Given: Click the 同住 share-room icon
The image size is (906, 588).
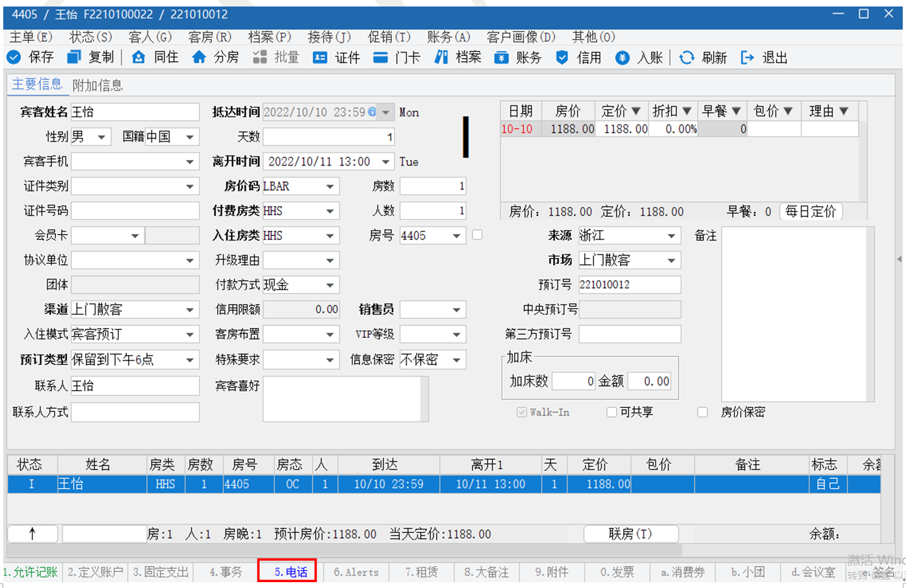Looking at the screenshot, I should 138,57.
